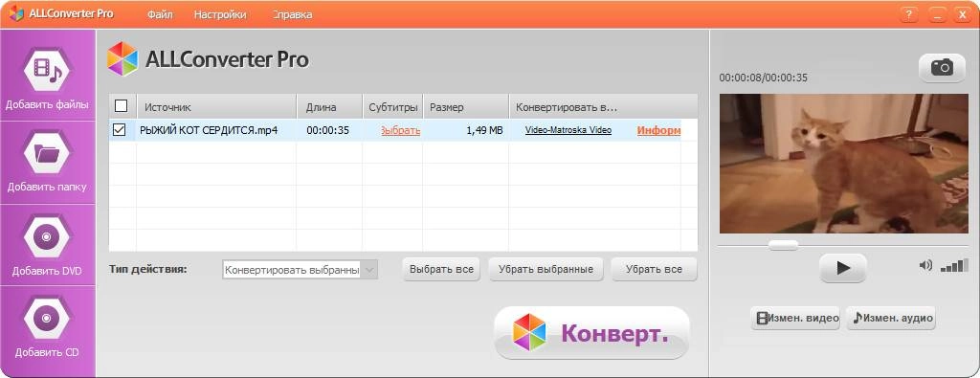This screenshot has width=980, height=378.
Task: Click the video seek slider handle
Action: [783, 245]
